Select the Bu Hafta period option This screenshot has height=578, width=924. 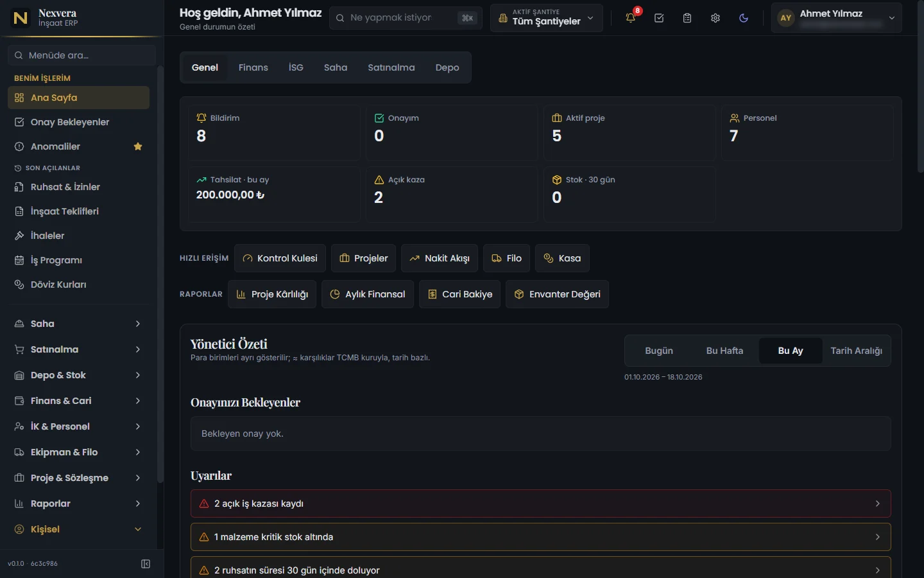coord(724,351)
